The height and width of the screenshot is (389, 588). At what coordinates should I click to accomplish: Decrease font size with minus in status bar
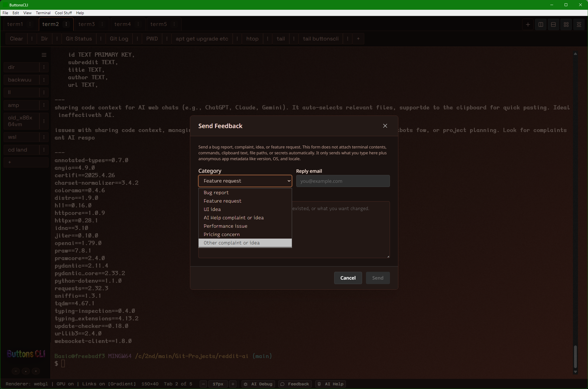click(203, 384)
